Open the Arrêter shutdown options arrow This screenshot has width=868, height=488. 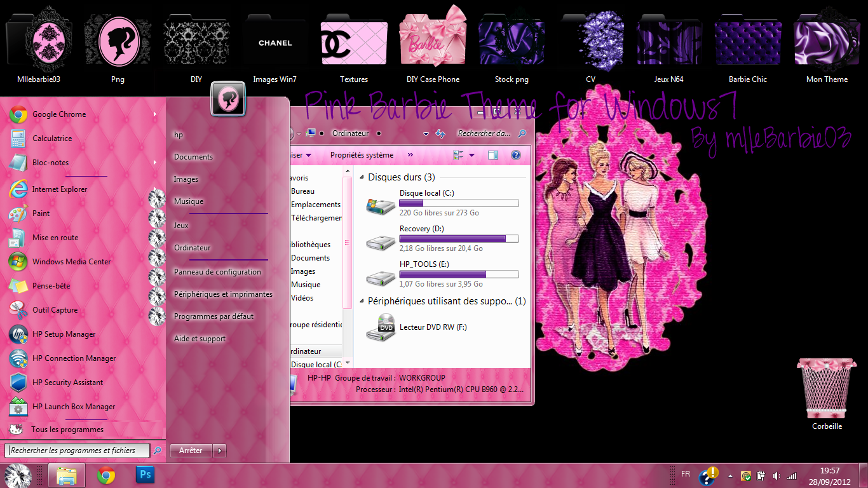(x=220, y=451)
